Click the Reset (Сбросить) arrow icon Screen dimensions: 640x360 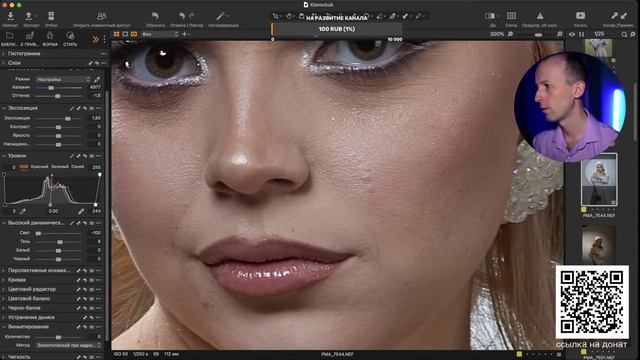(155, 16)
